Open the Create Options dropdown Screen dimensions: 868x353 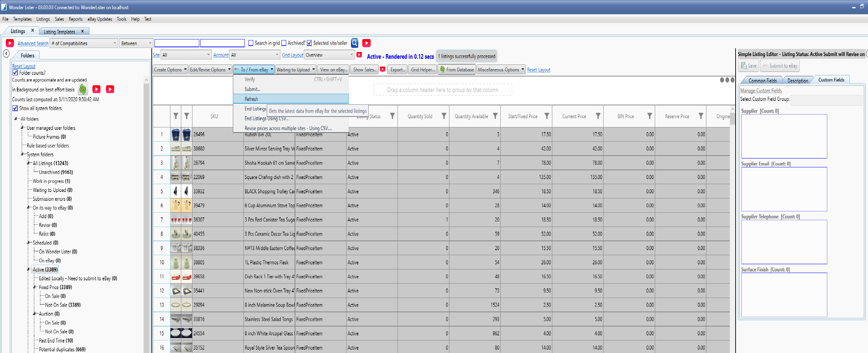(x=170, y=70)
